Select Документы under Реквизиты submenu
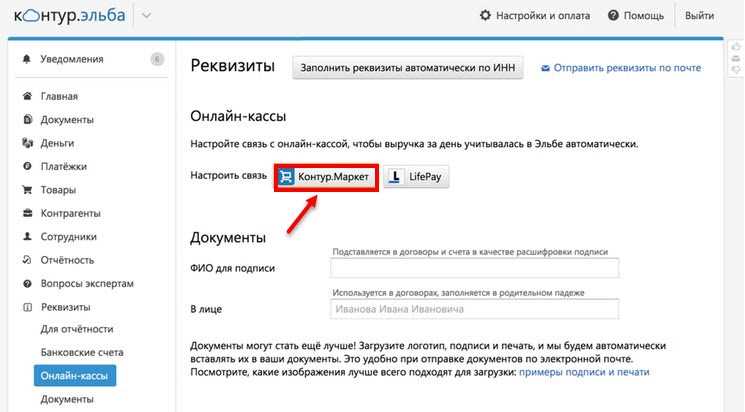The image size is (745, 412). (67, 399)
